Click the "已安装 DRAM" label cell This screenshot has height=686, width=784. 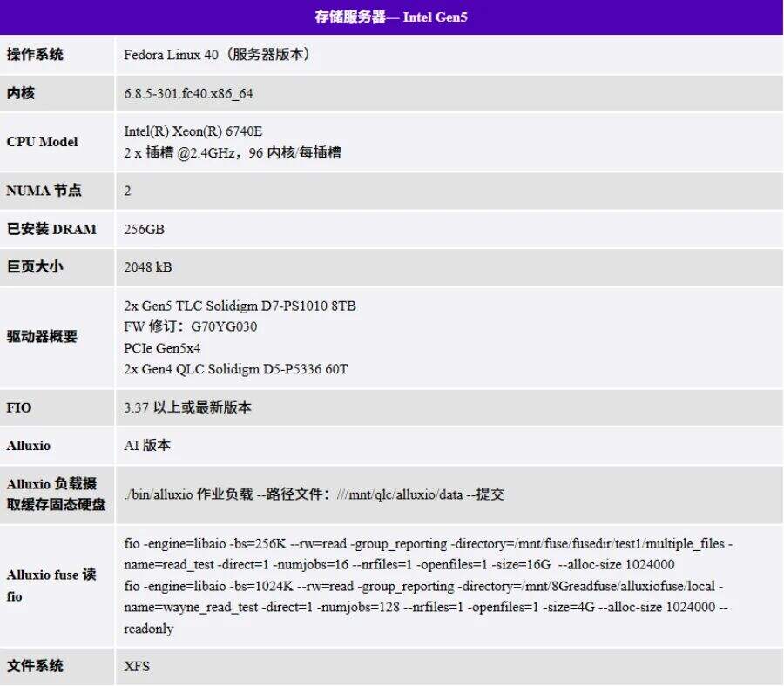pos(51,229)
